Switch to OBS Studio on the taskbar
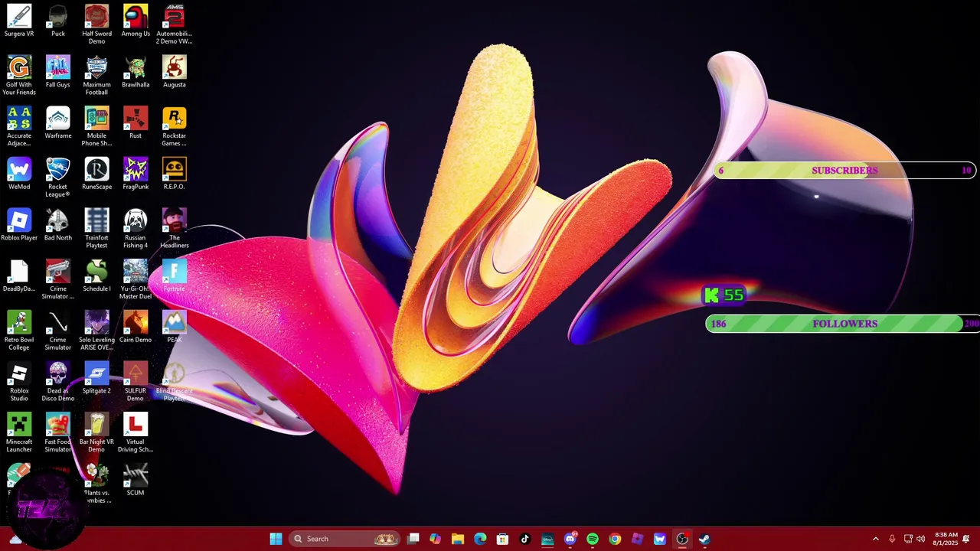This screenshot has height=551, width=980. point(682,539)
